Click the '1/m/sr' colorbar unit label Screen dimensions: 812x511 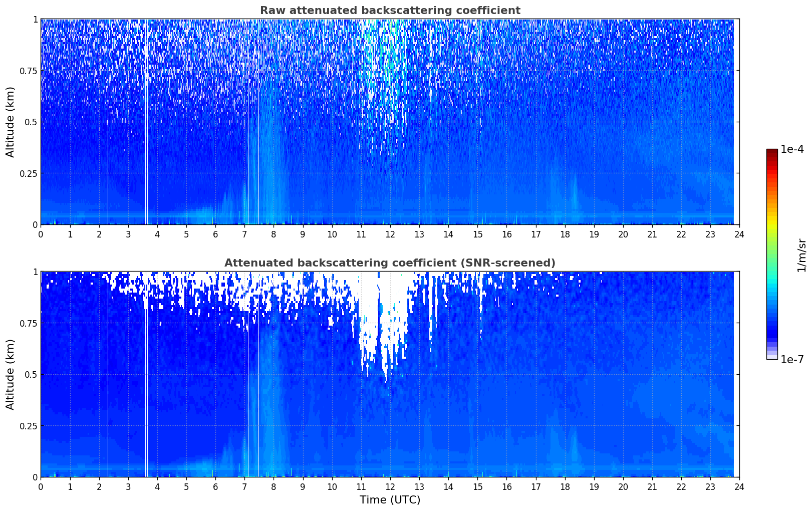coord(802,254)
